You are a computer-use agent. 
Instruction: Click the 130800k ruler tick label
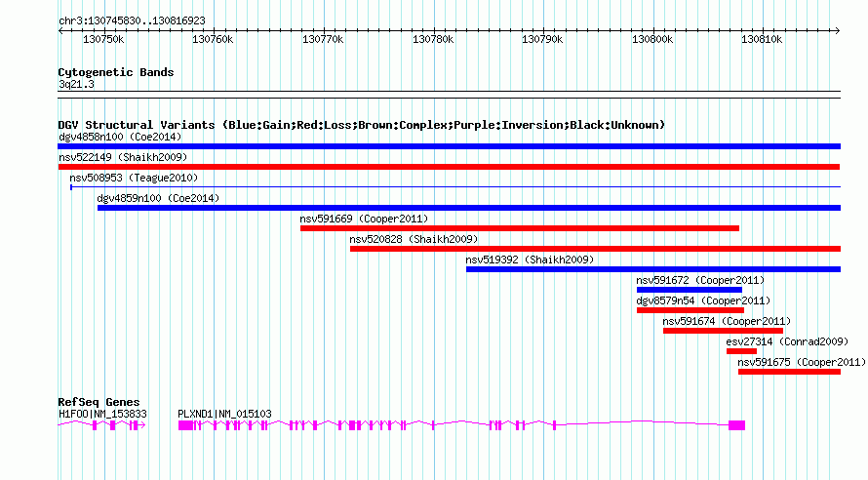652,39
